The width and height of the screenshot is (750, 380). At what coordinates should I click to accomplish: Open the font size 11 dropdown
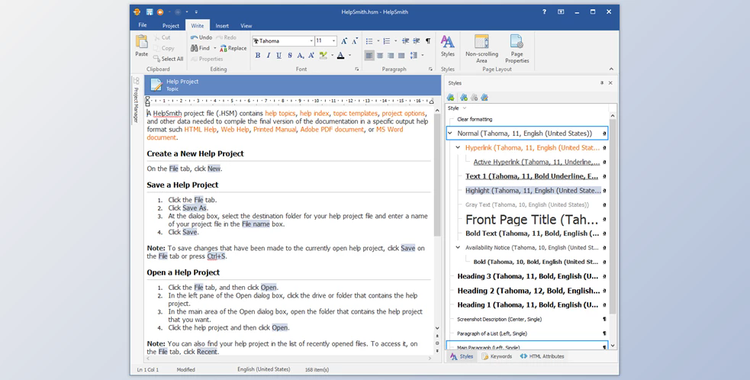tap(334, 41)
